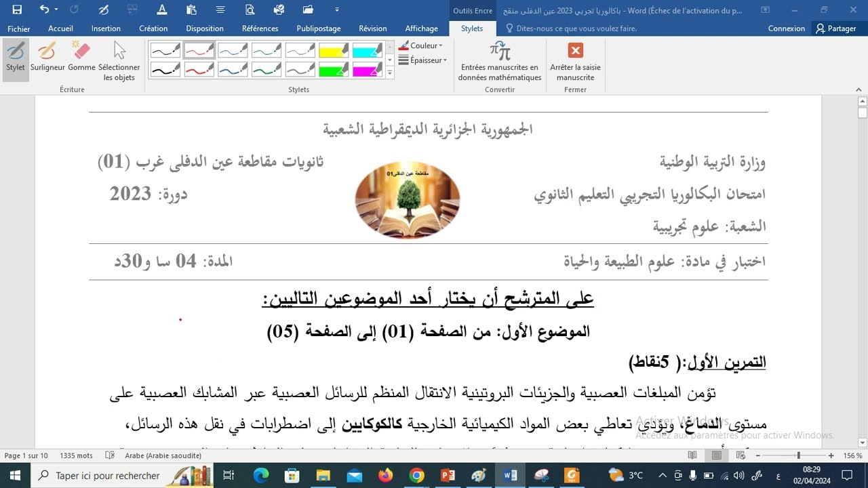Click the Connexion sign-in link
The image size is (868, 488).
787,28
